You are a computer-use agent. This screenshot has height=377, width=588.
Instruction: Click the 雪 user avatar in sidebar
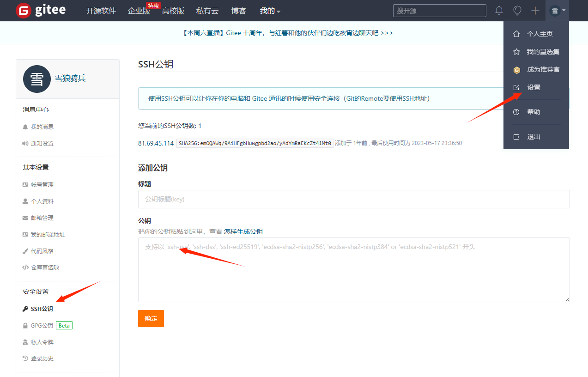pyautogui.click(x=36, y=79)
